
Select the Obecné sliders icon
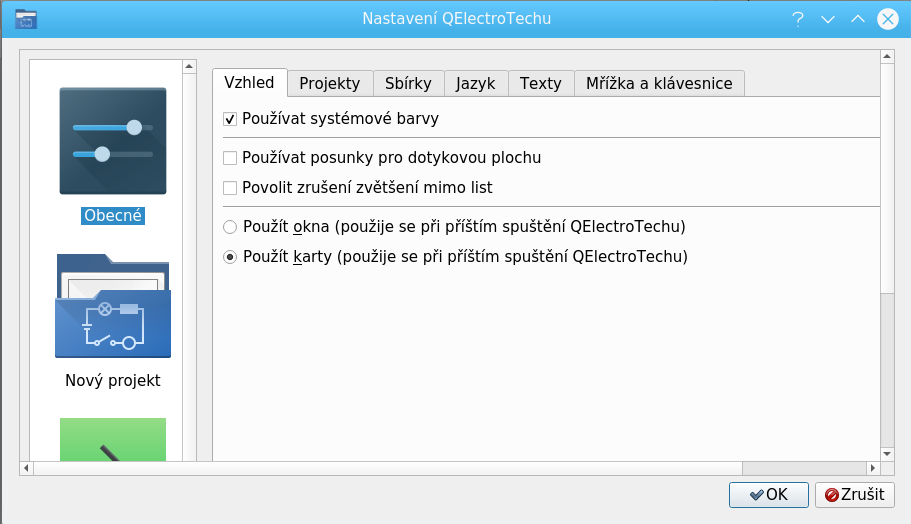(112, 141)
